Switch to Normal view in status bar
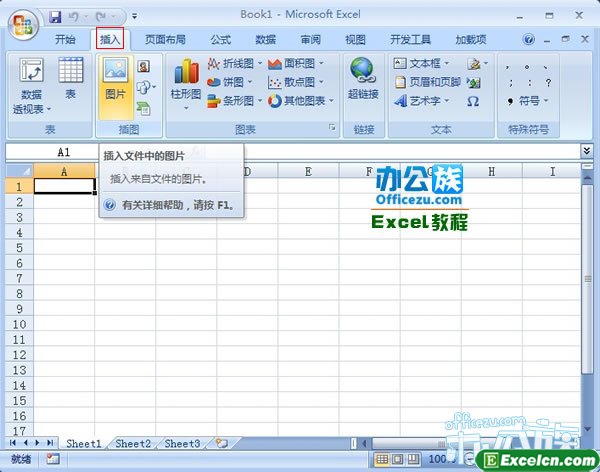Screen dimensions: 600x472 tap(382, 459)
